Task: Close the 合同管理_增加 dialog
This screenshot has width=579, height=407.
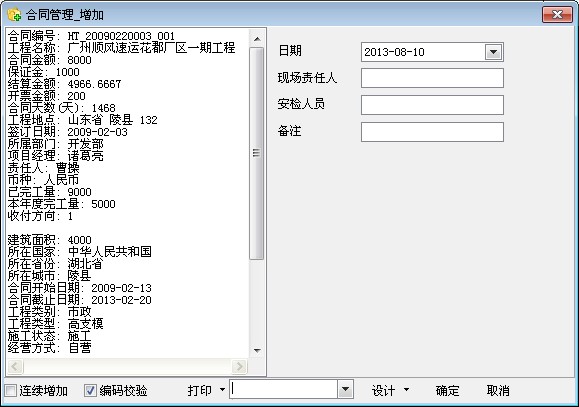Action: (557, 14)
